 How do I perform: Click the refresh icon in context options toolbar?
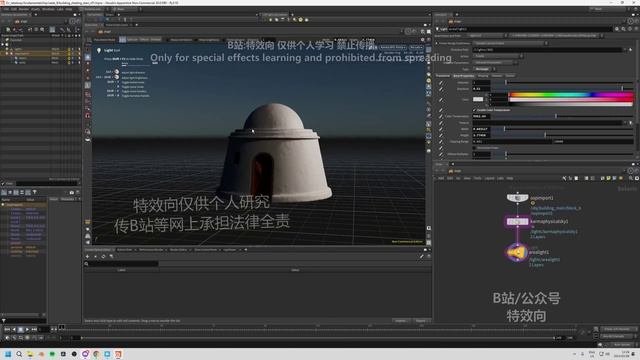tap(103, 256)
